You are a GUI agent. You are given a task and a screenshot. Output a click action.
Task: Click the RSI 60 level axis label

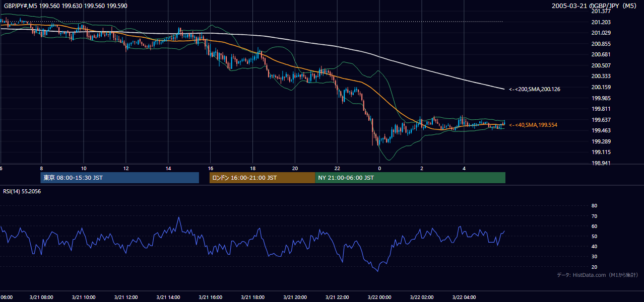point(594,226)
